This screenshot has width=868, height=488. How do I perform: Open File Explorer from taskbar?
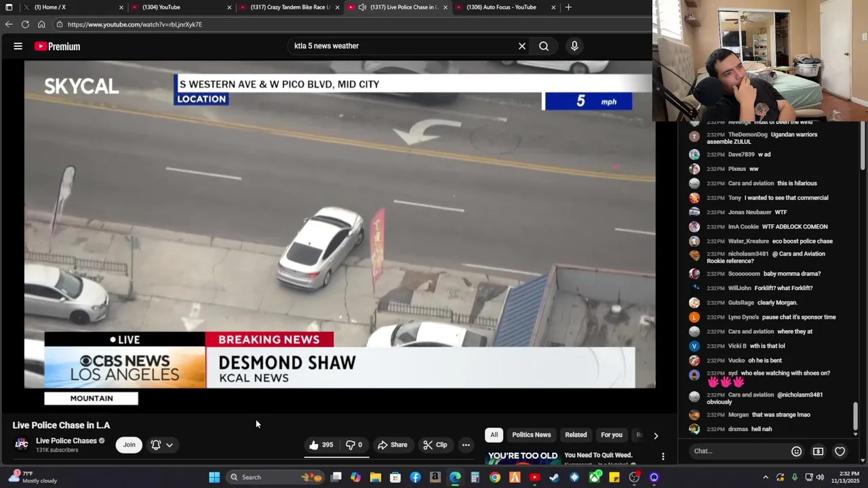point(376,477)
